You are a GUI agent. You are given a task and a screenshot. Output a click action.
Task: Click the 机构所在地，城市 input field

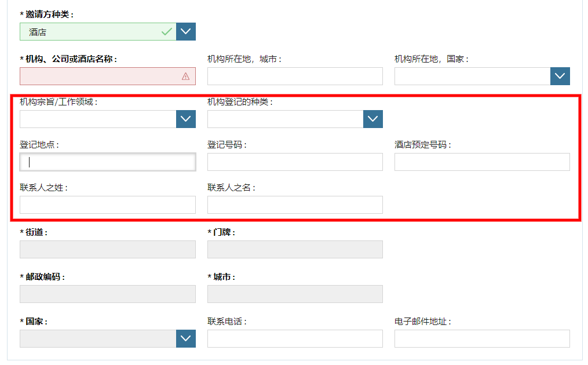coord(295,76)
